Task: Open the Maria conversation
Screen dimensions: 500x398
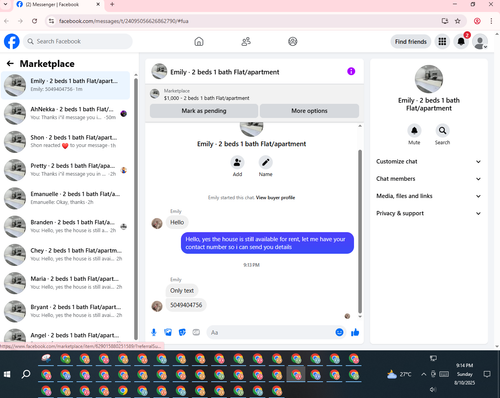Action: click(x=66, y=283)
